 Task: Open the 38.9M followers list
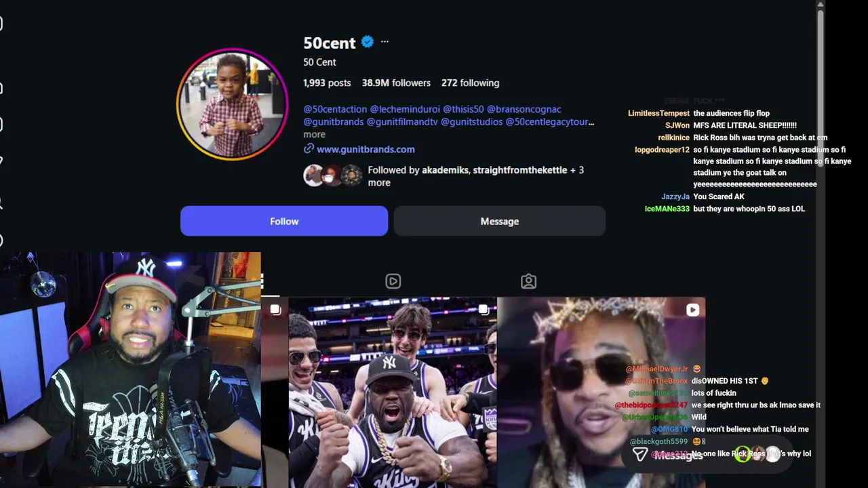tap(396, 83)
